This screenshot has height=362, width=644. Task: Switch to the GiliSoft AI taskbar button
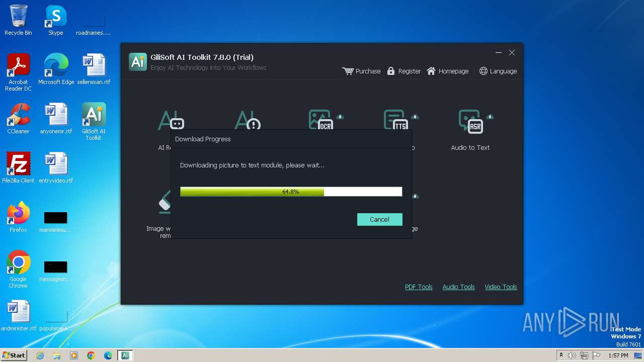point(125,355)
